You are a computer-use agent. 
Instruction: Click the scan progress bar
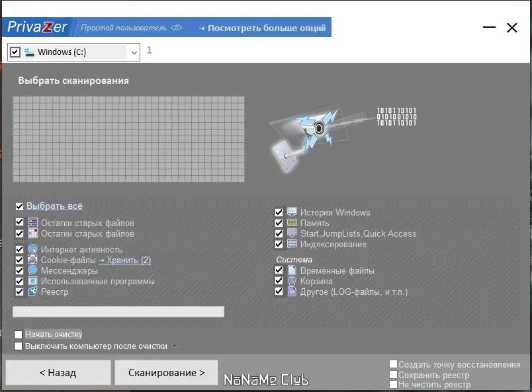[x=118, y=311]
